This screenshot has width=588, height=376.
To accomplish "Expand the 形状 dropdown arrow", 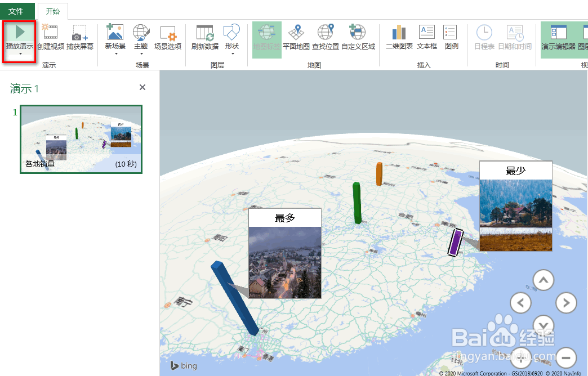I will tap(232, 54).
